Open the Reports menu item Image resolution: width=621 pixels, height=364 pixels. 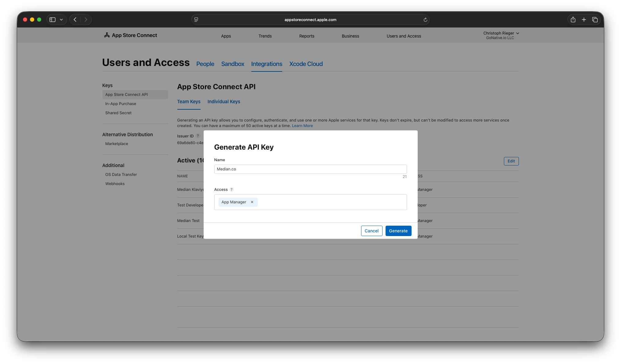tap(307, 36)
